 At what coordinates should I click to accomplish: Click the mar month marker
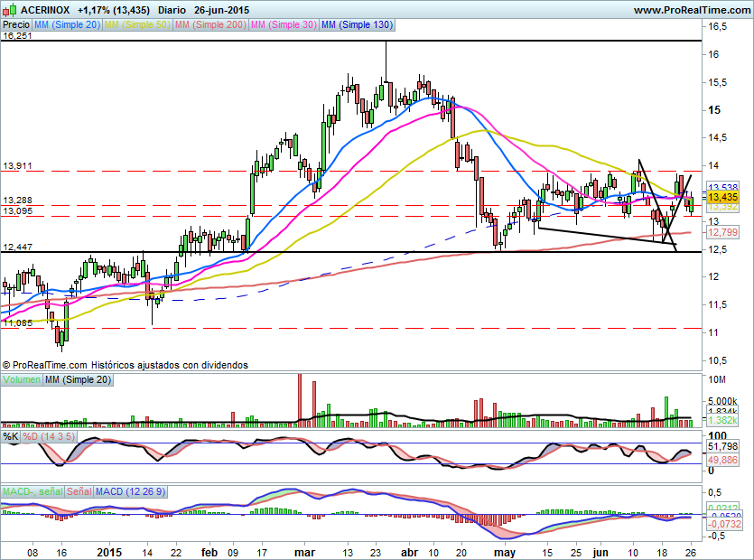pos(304,552)
